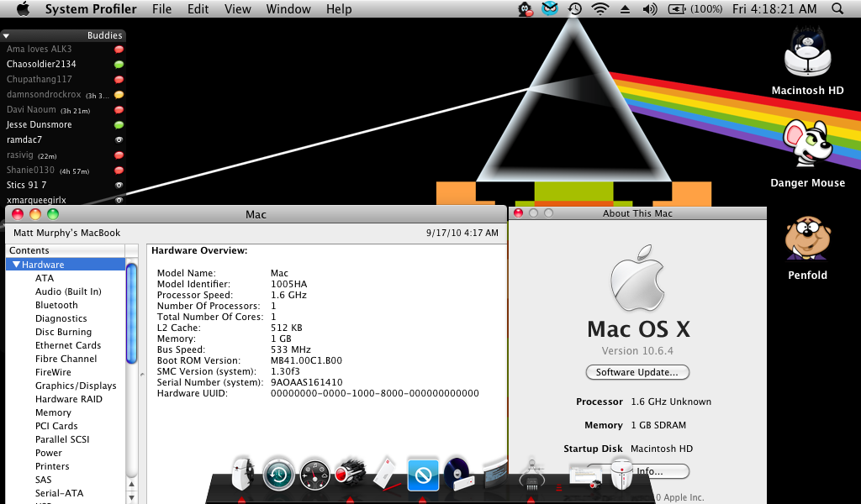Viewport: 861px width, 504px height.
Task: Open the blue prohibited-sign Dock icon
Action: point(423,475)
